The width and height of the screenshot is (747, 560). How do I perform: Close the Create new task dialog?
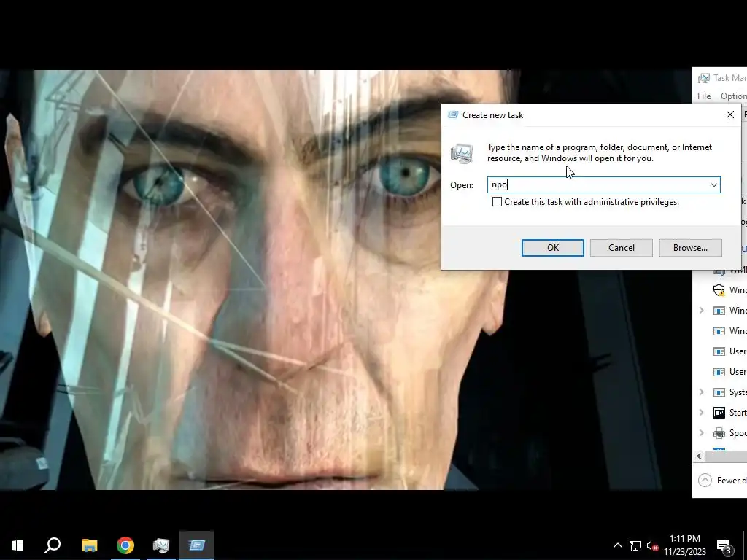tap(729, 114)
